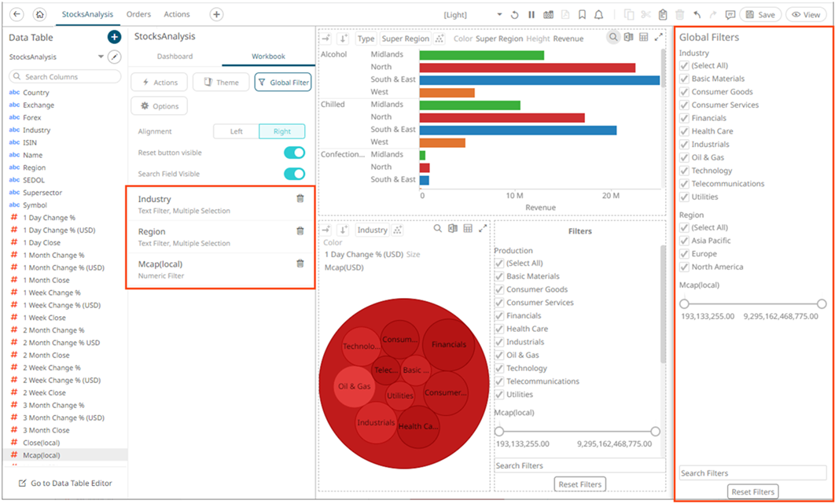This screenshot has height=504, width=835.
Task: Click the bookmark icon in the toolbar
Action: tap(582, 14)
